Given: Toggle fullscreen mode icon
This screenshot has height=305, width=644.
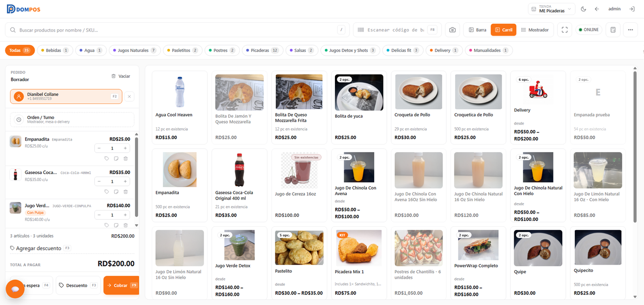Looking at the screenshot, I should click(x=565, y=30).
